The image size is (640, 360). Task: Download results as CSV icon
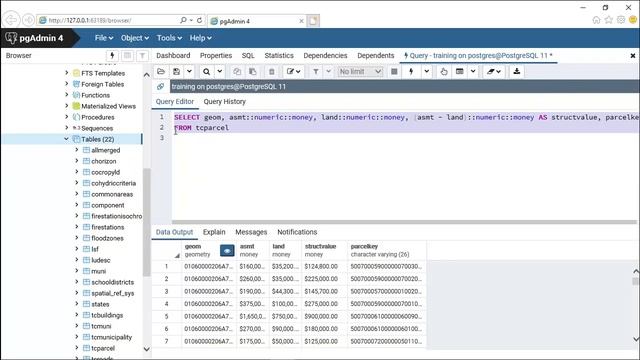516,71
